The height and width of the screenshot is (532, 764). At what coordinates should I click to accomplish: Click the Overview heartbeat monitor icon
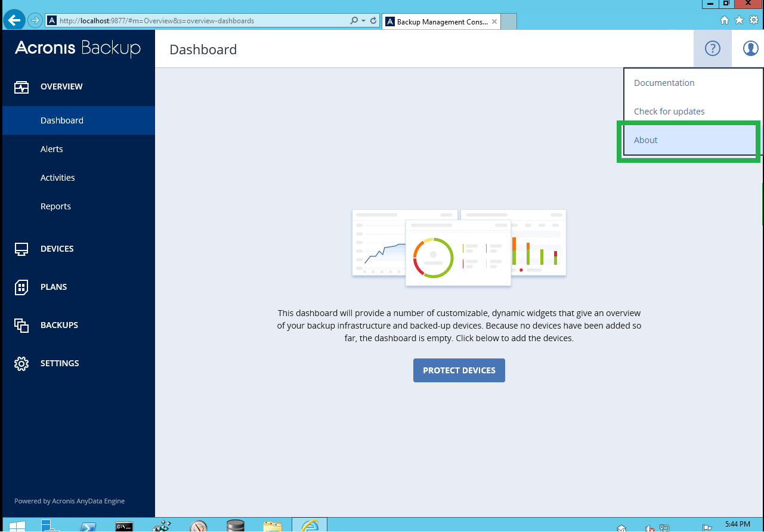(x=21, y=87)
